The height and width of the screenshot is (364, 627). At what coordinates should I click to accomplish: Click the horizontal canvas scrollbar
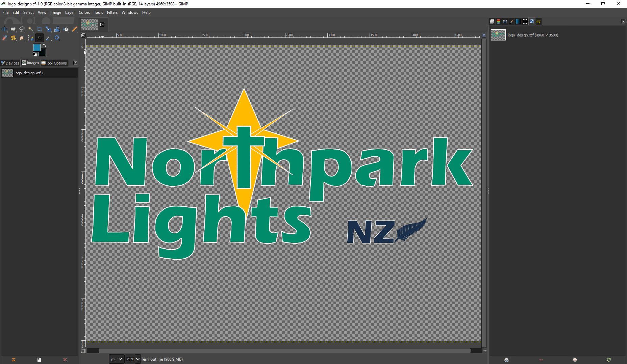(284, 351)
